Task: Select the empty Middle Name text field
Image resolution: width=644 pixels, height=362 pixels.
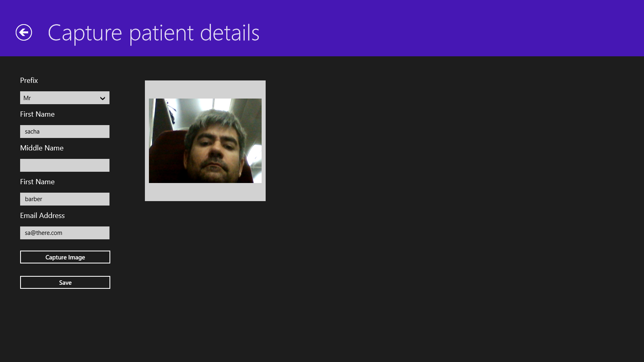Action: click(x=65, y=165)
